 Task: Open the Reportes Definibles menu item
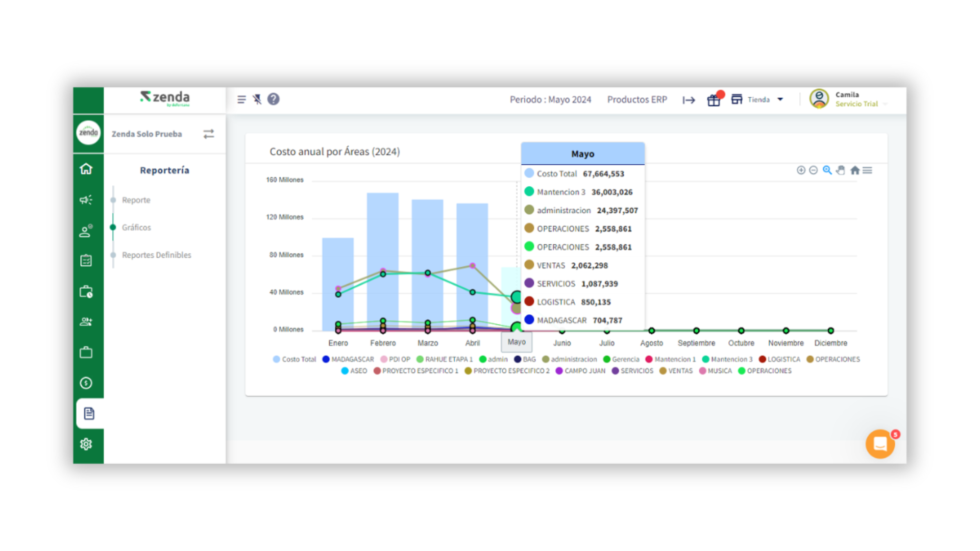point(157,255)
